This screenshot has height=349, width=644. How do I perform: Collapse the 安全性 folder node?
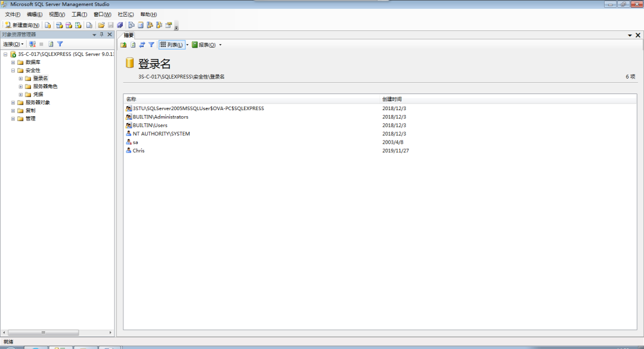coord(13,70)
